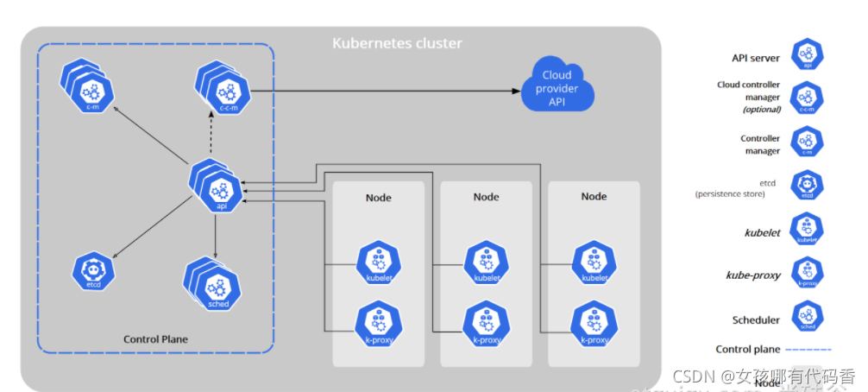Select the legend icon next to Scheduler label
Screen dimensions: 868x392
point(807,316)
